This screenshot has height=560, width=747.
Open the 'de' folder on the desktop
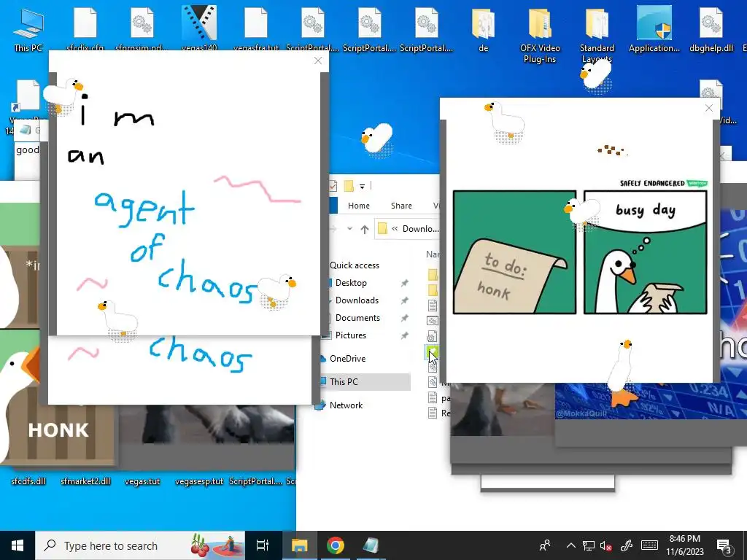click(x=483, y=29)
